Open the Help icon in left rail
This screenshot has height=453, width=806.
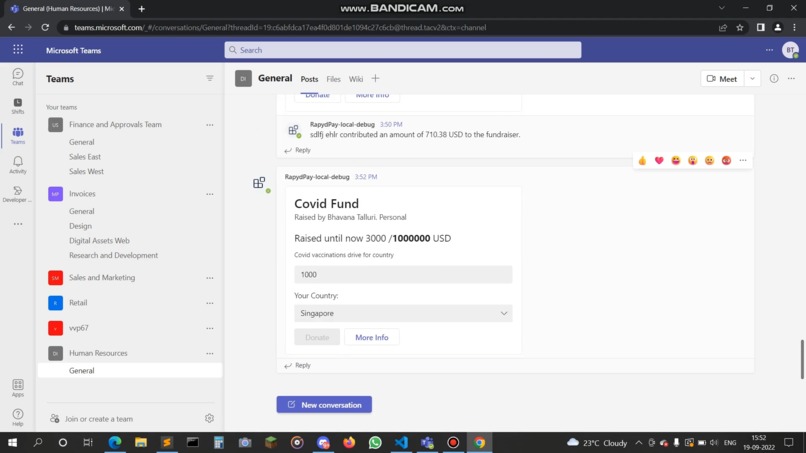tap(17, 417)
